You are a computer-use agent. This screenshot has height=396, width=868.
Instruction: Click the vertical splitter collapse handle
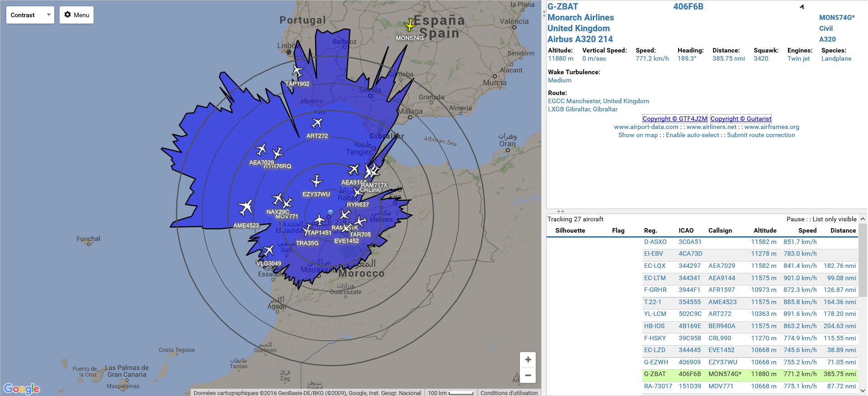(x=544, y=14)
